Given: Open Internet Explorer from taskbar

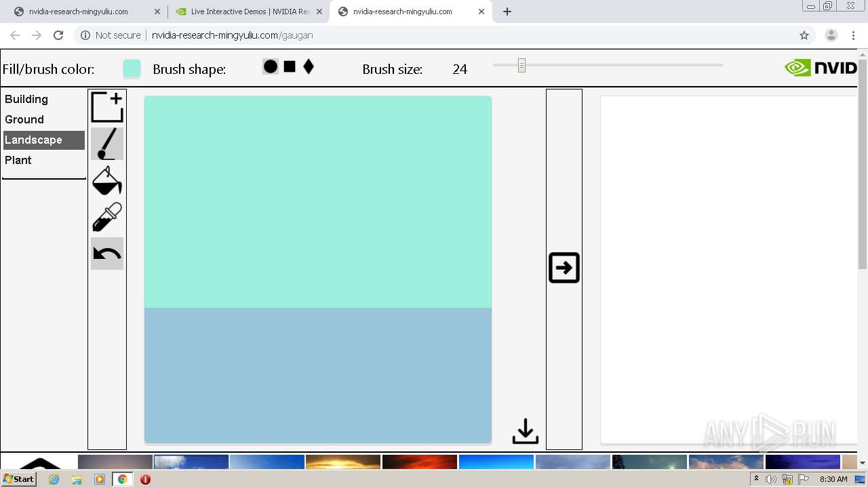Looking at the screenshot, I should click(54, 479).
